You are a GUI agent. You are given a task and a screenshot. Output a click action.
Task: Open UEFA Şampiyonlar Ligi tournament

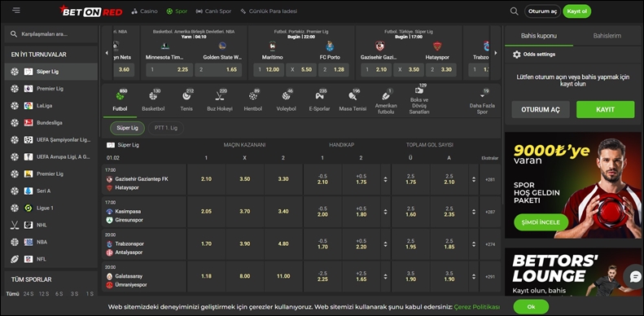(x=51, y=140)
